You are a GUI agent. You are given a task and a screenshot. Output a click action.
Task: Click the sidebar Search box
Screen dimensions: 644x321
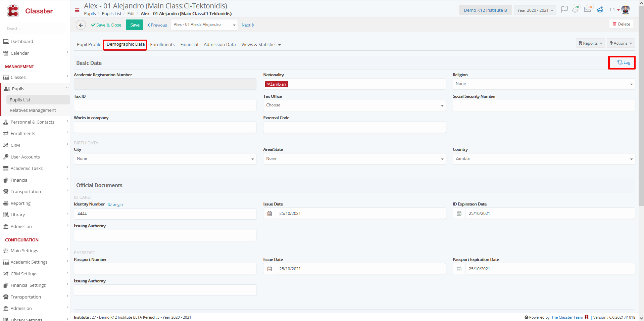click(35, 29)
